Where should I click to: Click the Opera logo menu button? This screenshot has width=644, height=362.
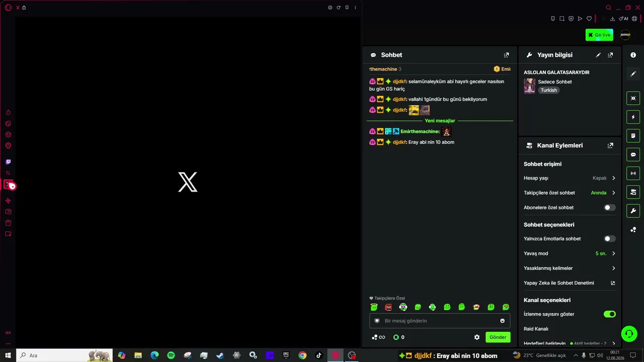[x=8, y=8]
